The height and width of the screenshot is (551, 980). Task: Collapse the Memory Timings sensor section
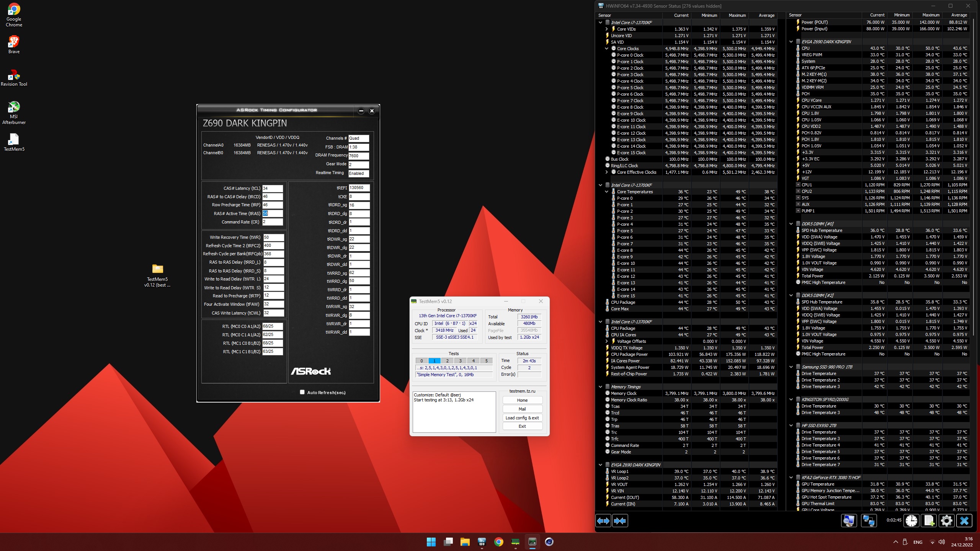click(600, 387)
